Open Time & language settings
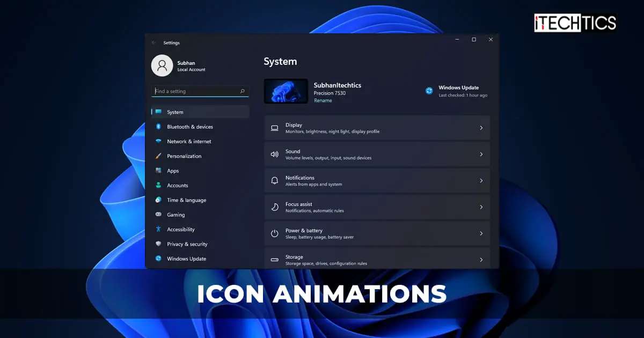Screen dimensions: 644x338 (x=200, y=200)
